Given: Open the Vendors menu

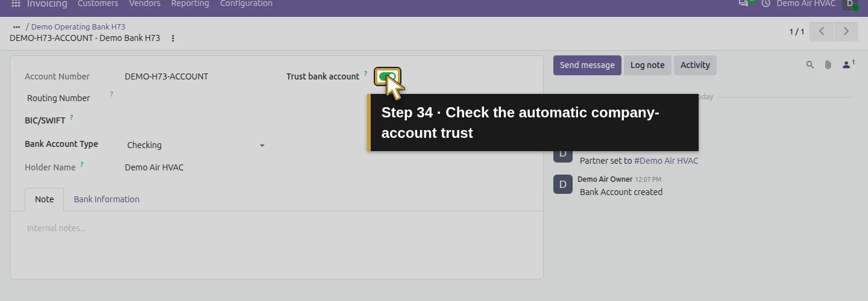Looking at the screenshot, I should [x=145, y=4].
